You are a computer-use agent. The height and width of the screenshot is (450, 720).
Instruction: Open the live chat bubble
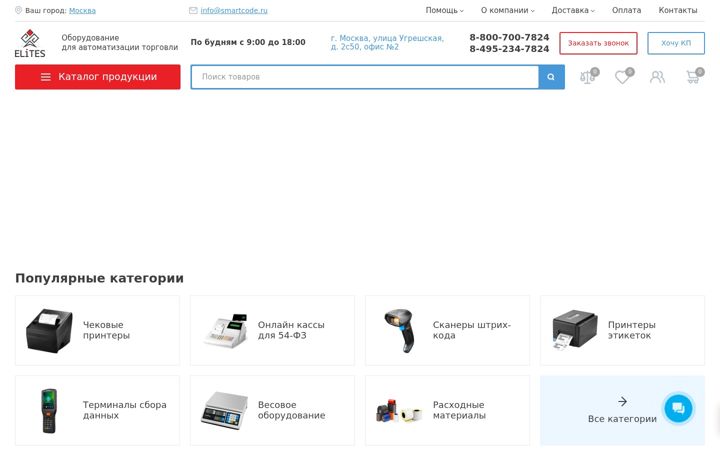pyautogui.click(x=678, y=408)
